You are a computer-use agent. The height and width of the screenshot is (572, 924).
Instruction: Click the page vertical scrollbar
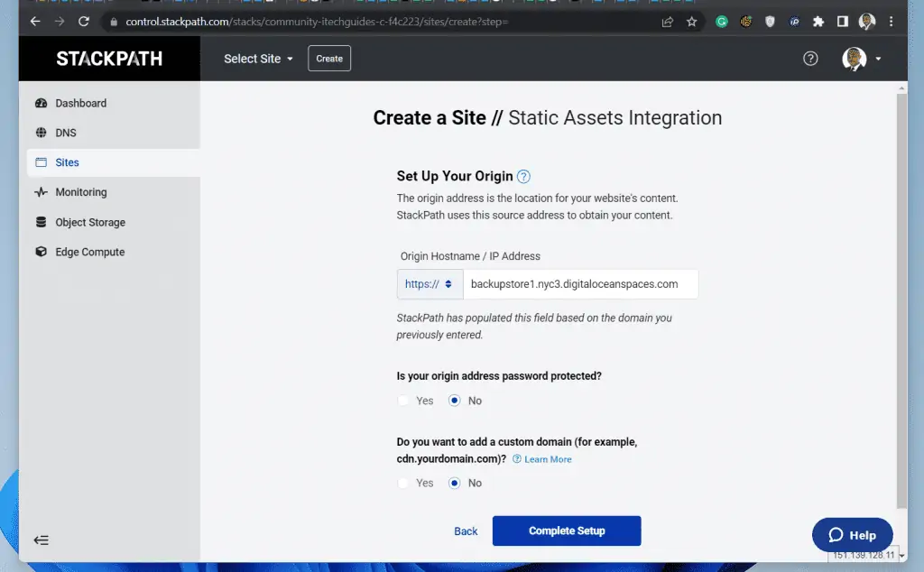(901, 300)
